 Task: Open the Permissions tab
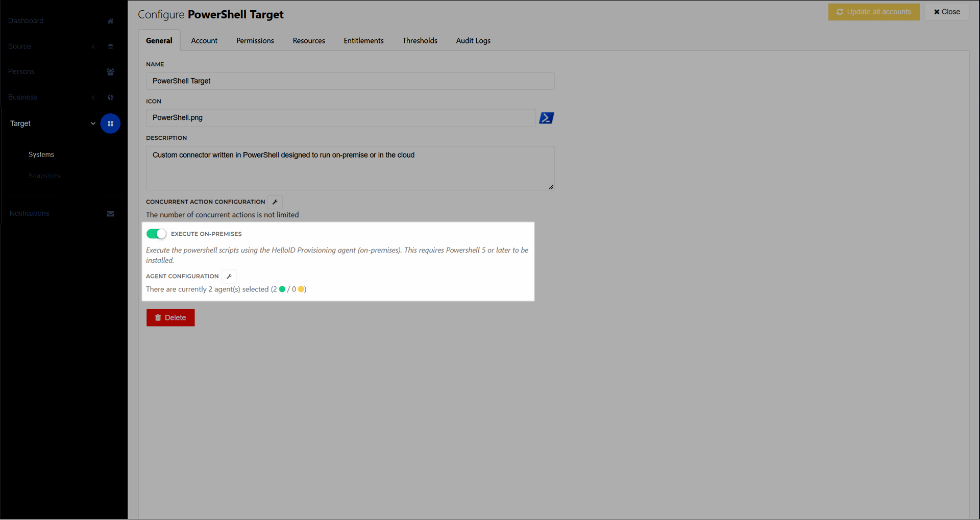[255, 40]
